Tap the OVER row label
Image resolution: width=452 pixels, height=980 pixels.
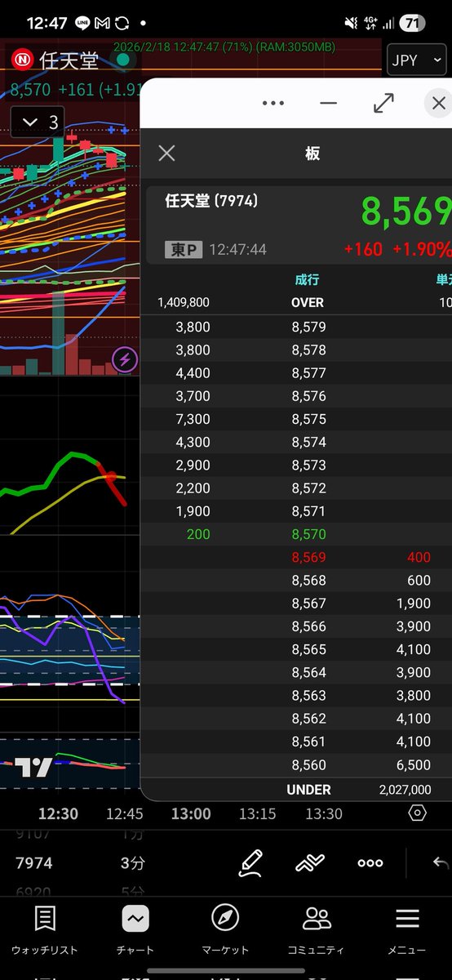308,302
